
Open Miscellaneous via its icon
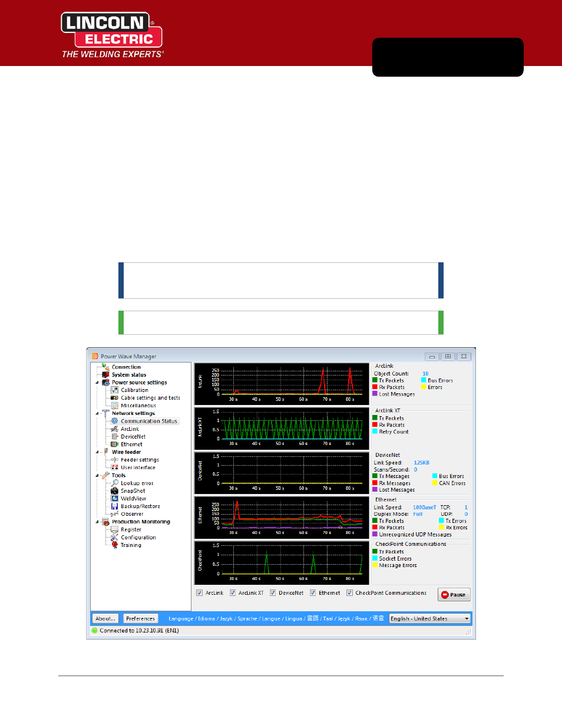[115, 406]
